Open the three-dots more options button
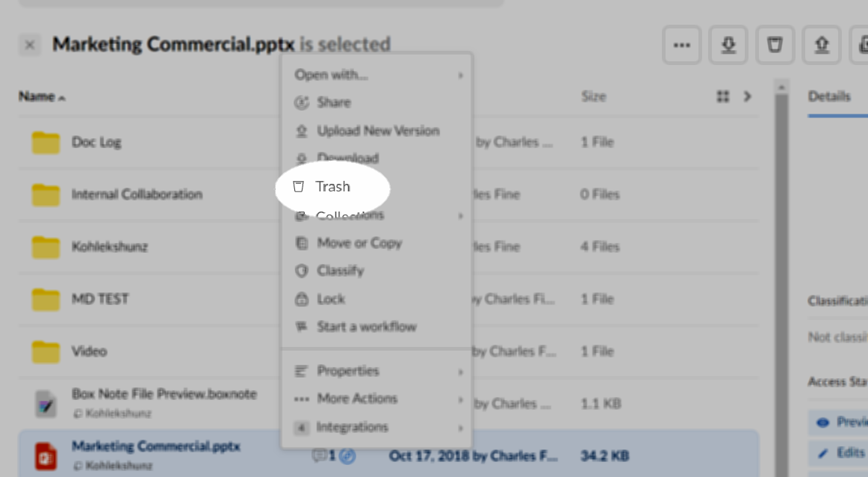 681,45
